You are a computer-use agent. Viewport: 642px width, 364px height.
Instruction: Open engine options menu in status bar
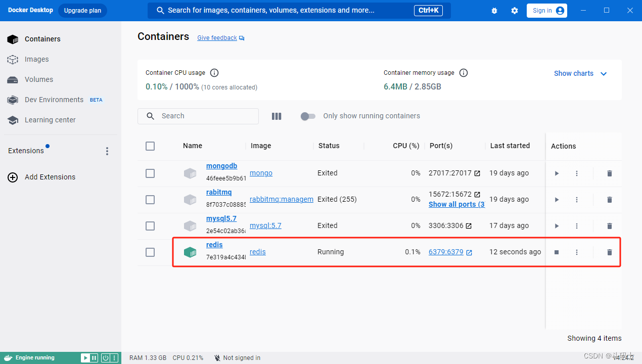pos(114,358)
